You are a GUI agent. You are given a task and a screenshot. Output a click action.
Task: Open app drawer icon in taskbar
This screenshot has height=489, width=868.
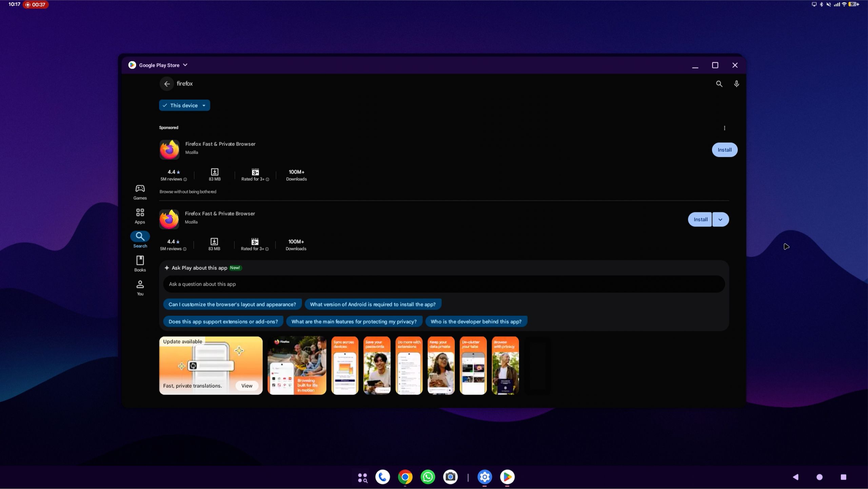pyautogui.click(x=362, y=477)
